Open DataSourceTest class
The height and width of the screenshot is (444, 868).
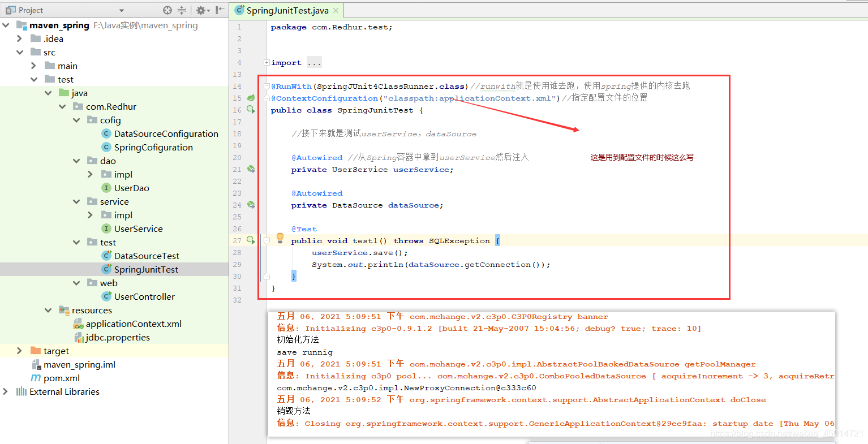[147, 256]
